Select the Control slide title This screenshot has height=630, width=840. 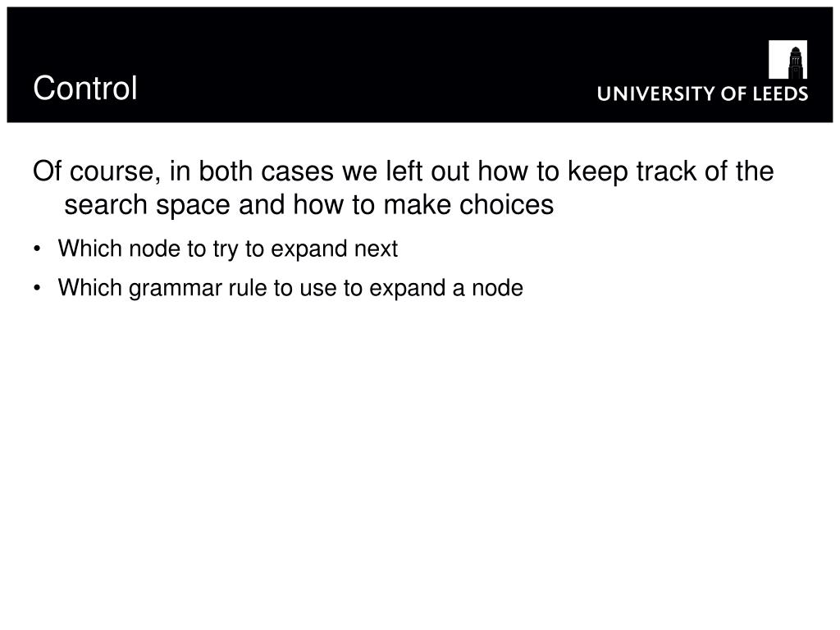click(x=85, y=88)
